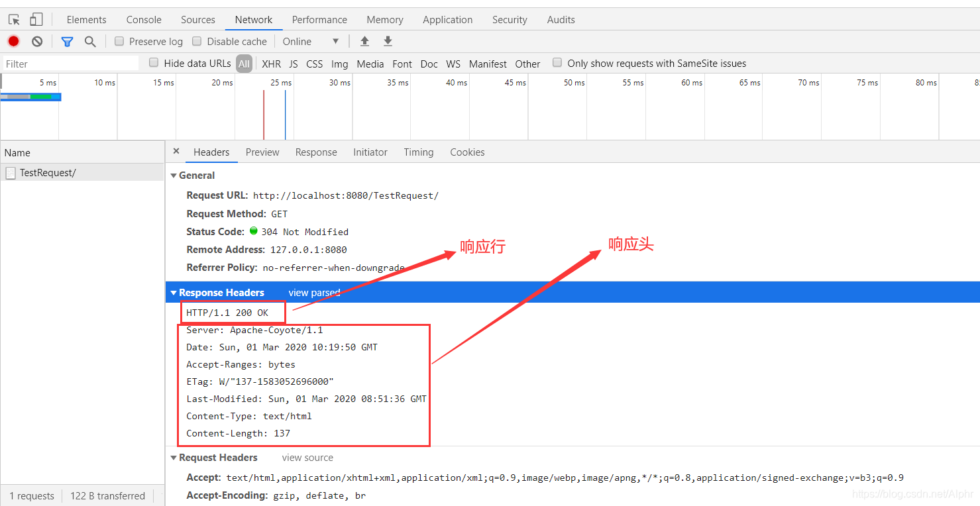Enable Disable cache checkbox
This screenshot has width=980, height=506.
[197, 41]
